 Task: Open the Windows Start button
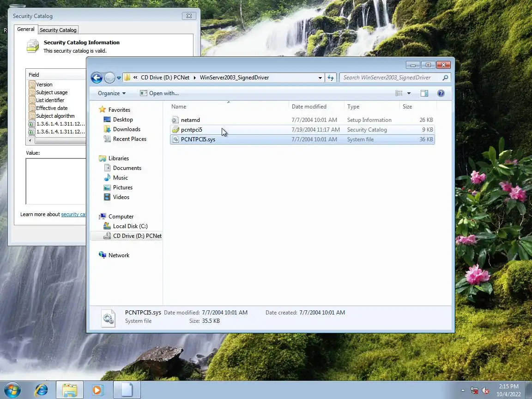point(12,390)
